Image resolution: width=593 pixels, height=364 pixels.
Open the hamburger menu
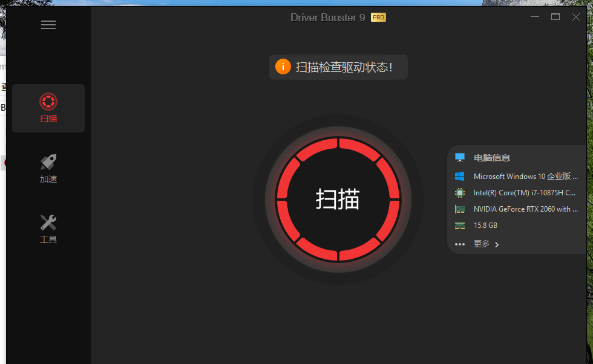(48, 25)
